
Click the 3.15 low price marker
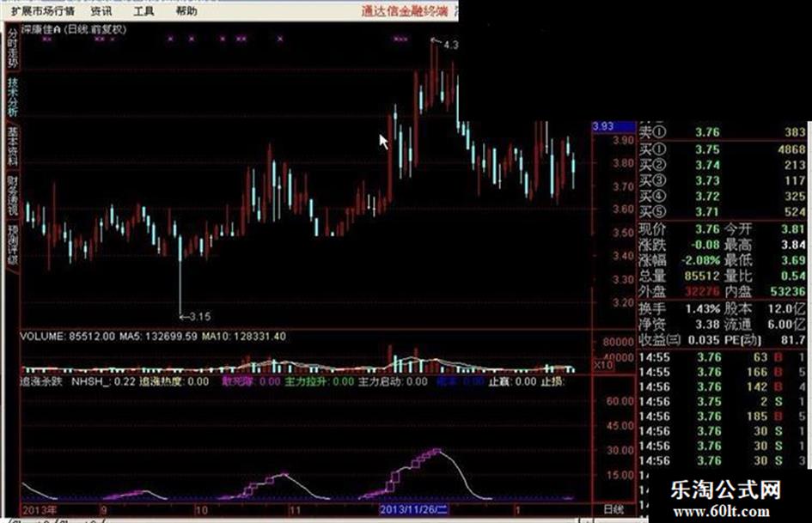195,316
